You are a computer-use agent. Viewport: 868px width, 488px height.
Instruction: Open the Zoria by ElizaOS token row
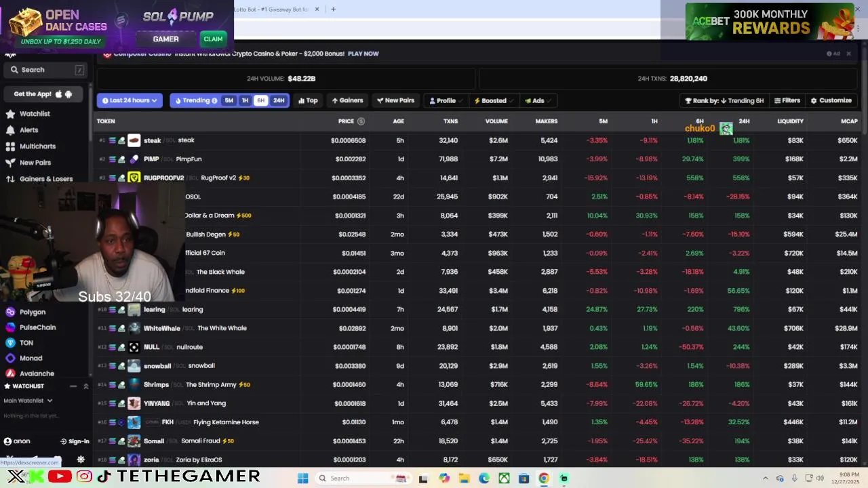click(x=477, y=460)
